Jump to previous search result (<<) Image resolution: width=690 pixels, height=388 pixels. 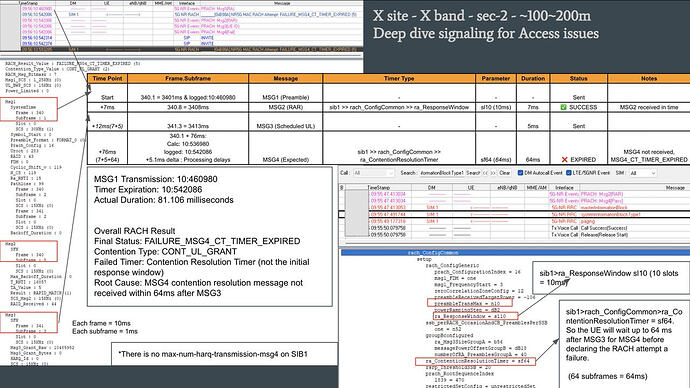pos(486,173)
